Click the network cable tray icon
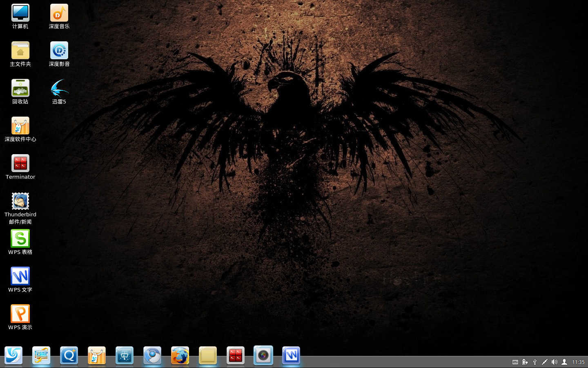Viewport: 588px width, 368px height. click(545, 362)
